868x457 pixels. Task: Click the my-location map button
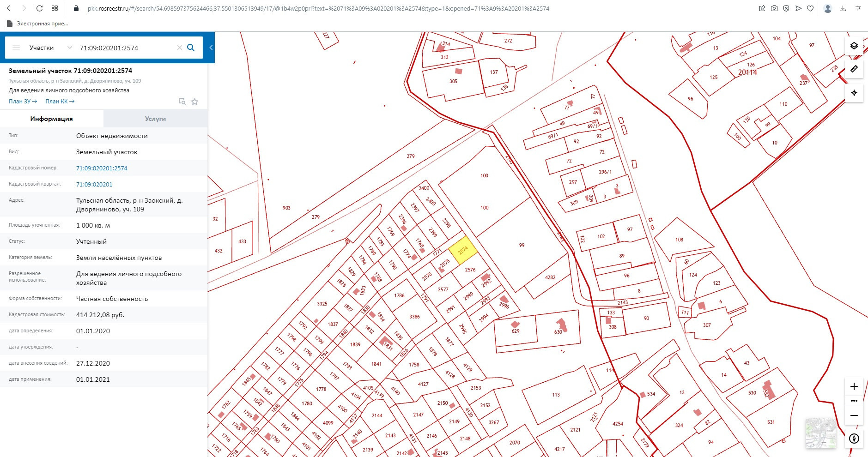tap(854, 93)
